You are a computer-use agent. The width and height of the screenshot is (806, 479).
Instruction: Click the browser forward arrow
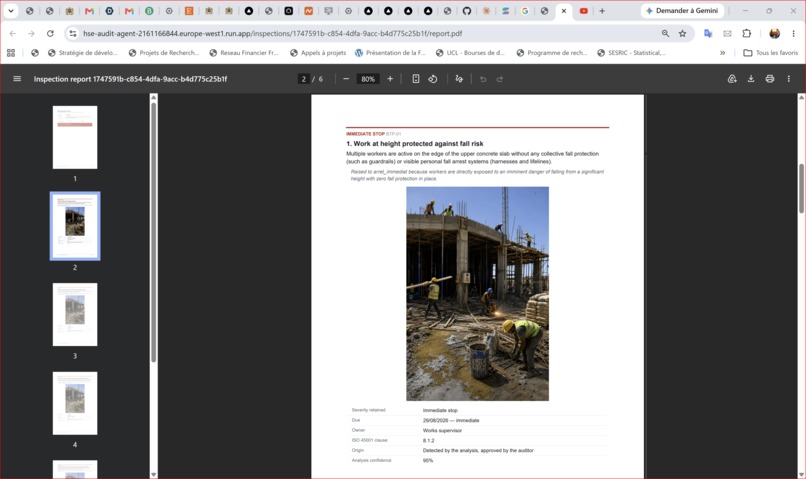31,33
